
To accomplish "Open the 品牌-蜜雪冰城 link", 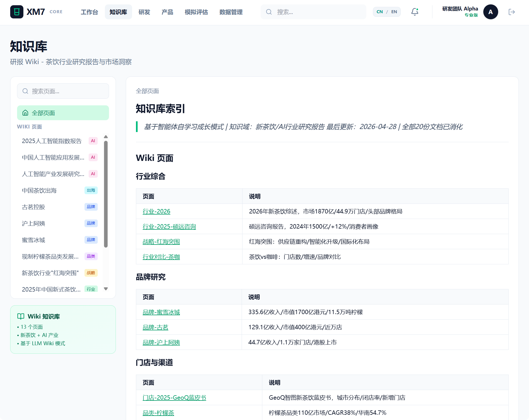I will tap(161, 312).
